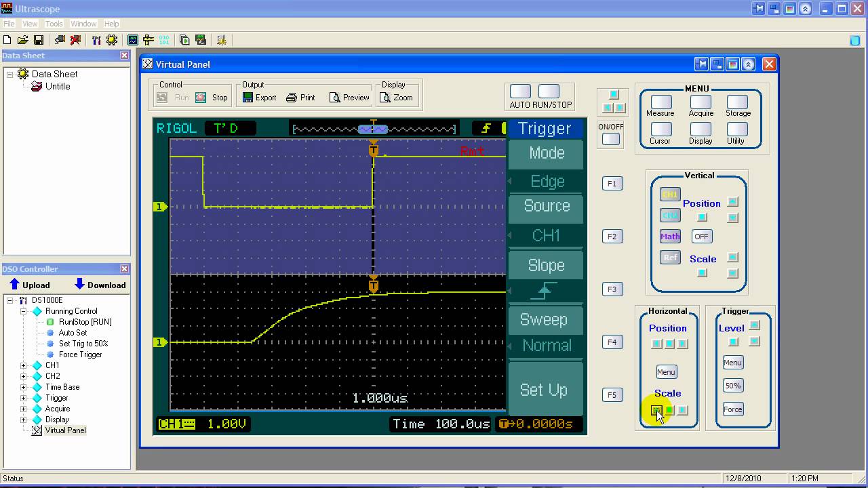Click the Measure menu button
Screen dimensions: 868x488
pos(660,101)
